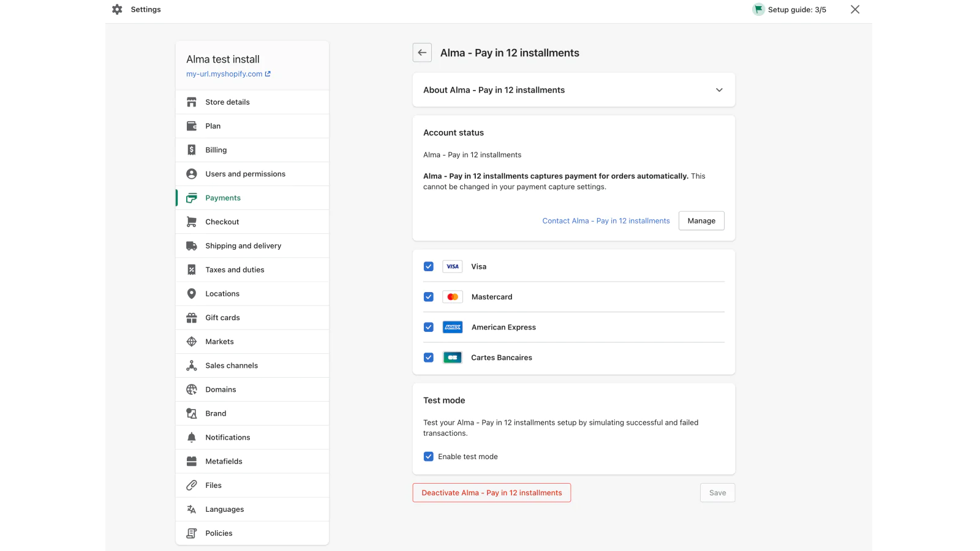Go to Plan settings

pos(252,126)
